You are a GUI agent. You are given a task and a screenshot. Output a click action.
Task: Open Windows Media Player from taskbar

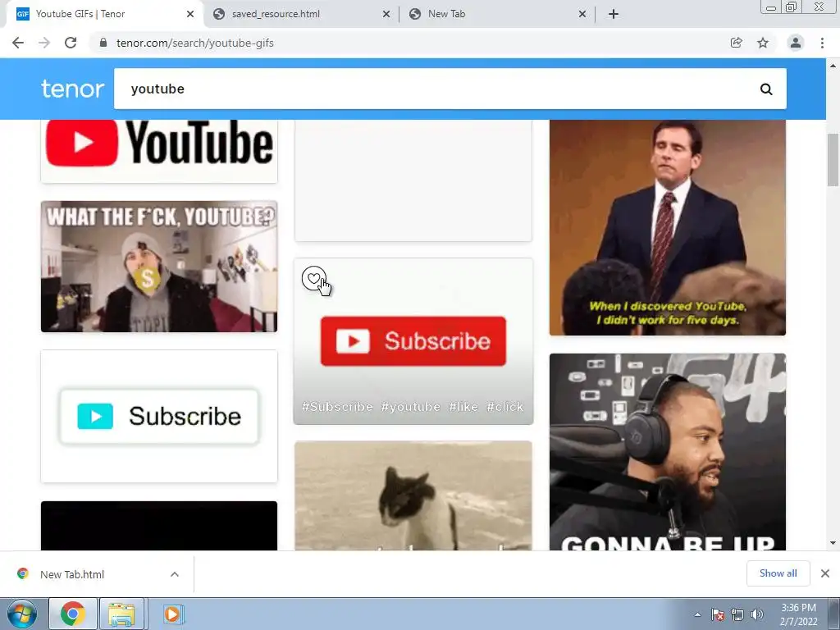[172, 614]
